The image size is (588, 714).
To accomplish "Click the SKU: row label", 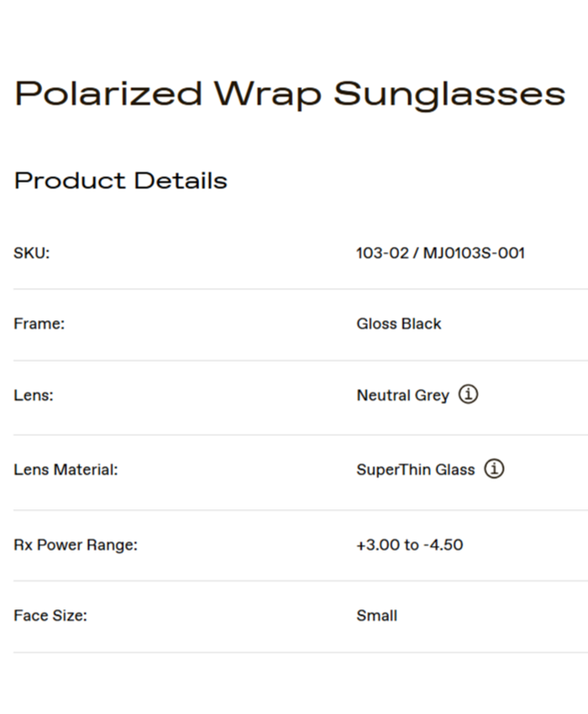I will point(32,253).
